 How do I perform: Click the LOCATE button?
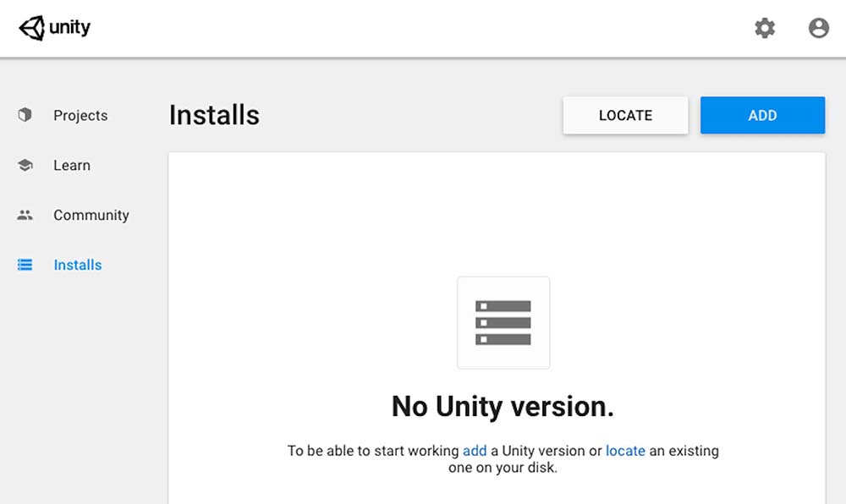625,115
